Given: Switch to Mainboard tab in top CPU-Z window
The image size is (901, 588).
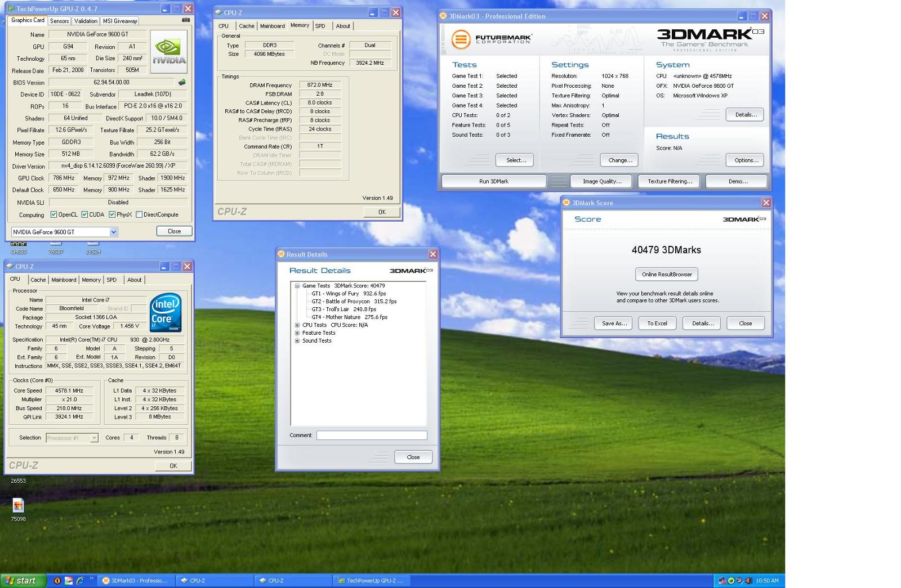Looking at the screenshot, I should coord(273,26).
